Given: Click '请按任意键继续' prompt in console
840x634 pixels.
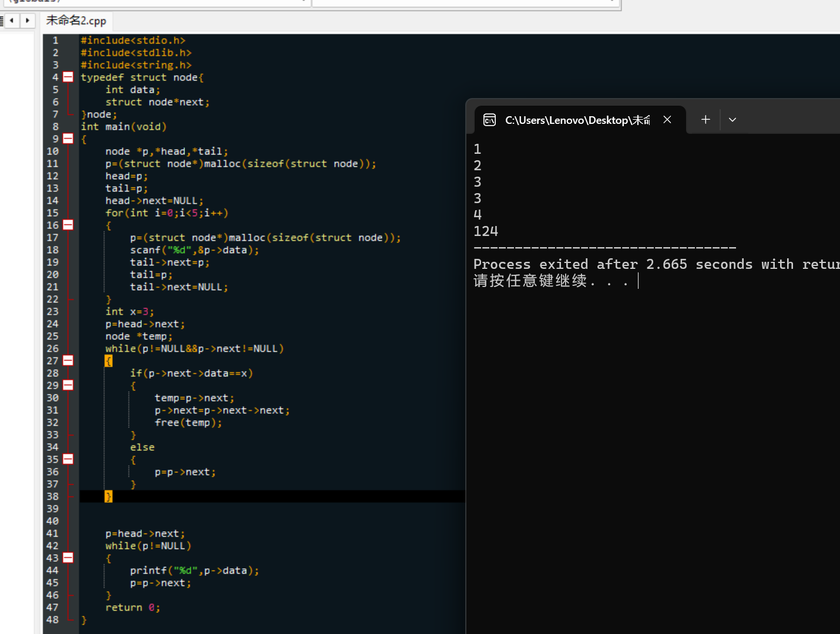Looking at the screenshot, I should click(x=530, y=281).
